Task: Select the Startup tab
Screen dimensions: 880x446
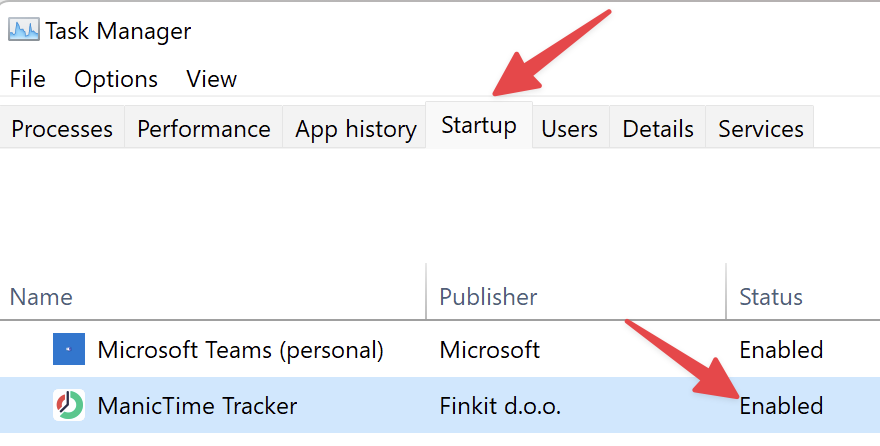Action: [x=479, y=125]
